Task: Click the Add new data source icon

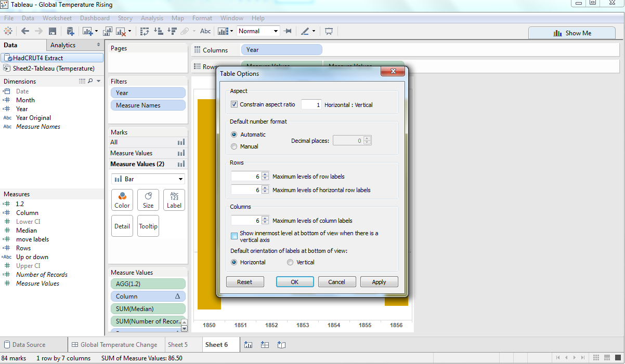Action: tap(70, 31)
